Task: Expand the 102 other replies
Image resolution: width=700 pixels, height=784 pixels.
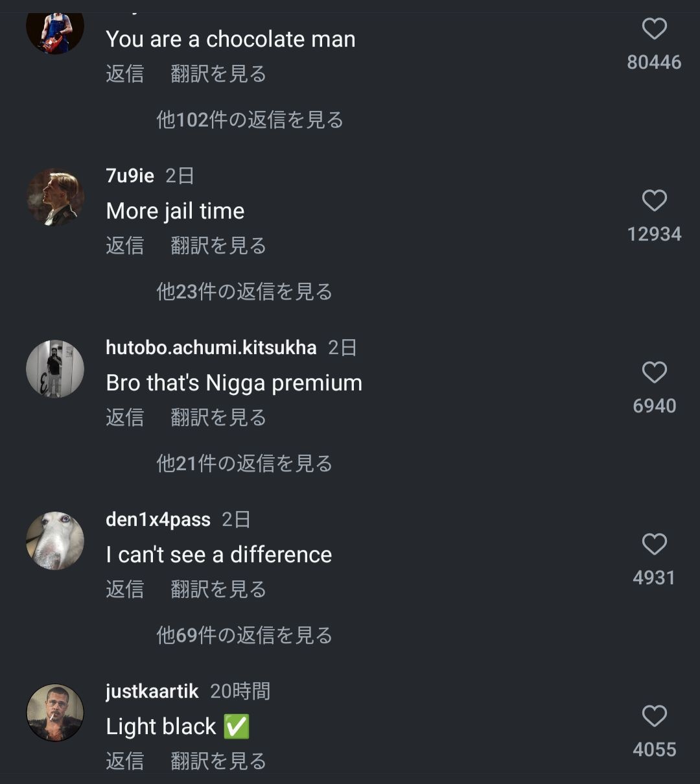Action: click(250, 120)
